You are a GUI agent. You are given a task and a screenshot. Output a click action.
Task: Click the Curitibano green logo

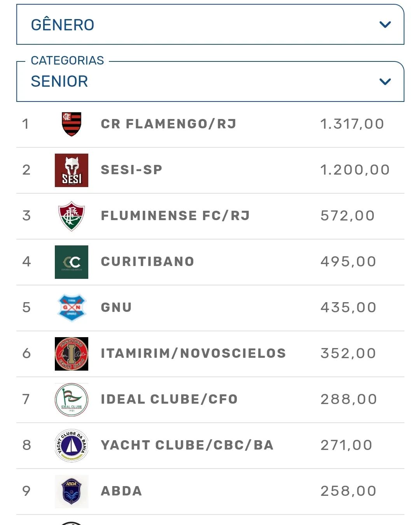click(72, 262)
